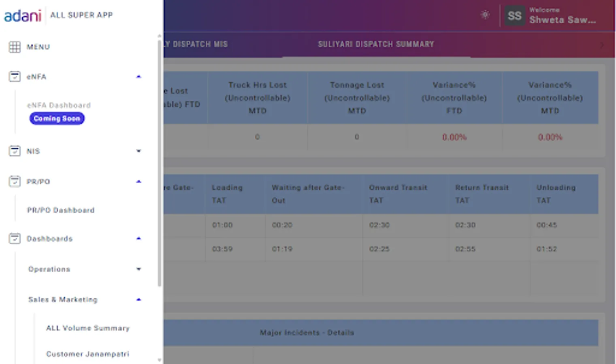616x364 pixels.
Task: Click the MENU grid icon
Action: pos(15,47)
